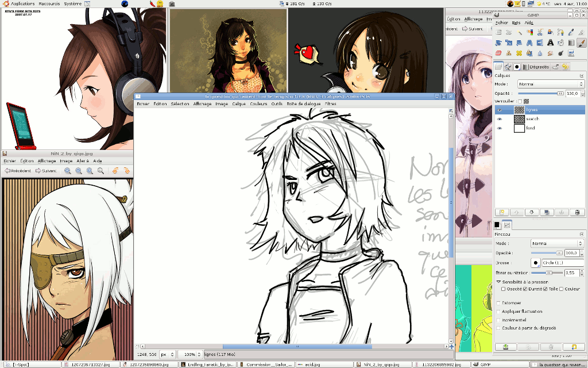Adjust the Étirer ou rétrécir slider

tap(547, 273)
